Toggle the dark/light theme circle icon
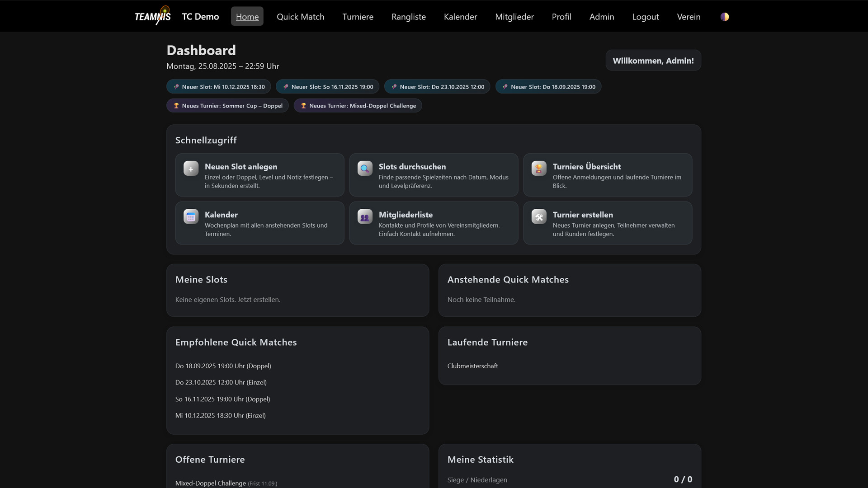The image size is (868, 488). (x=725, y=17)
